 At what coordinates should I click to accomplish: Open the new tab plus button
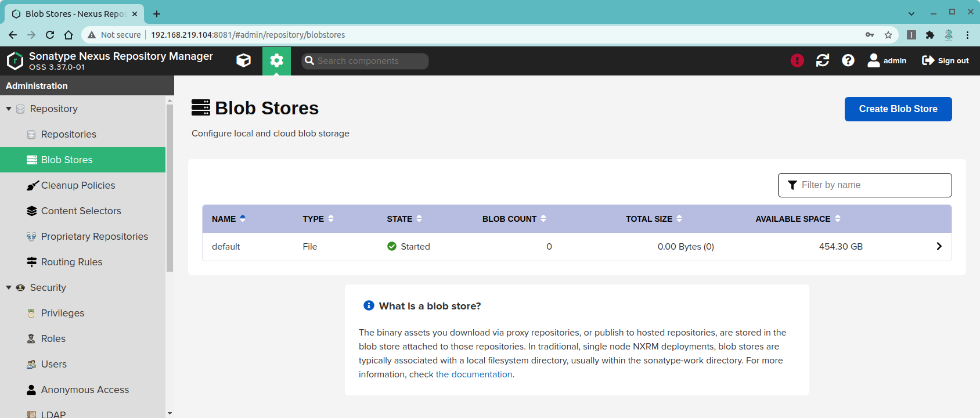pyautogui.click(x=157, y=13)
